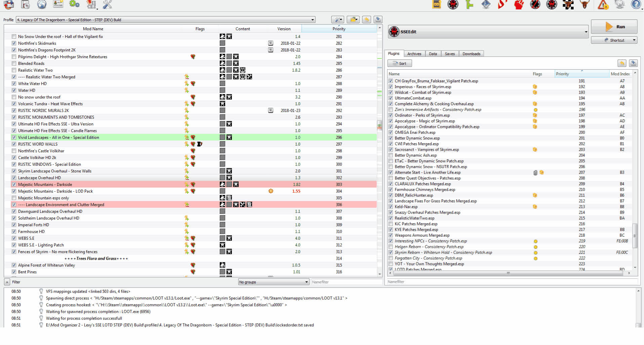Image resolution: width=644 pixels, height=345 pixels.
Task: Click the install mod from archive icon
Action: [25, 4]
